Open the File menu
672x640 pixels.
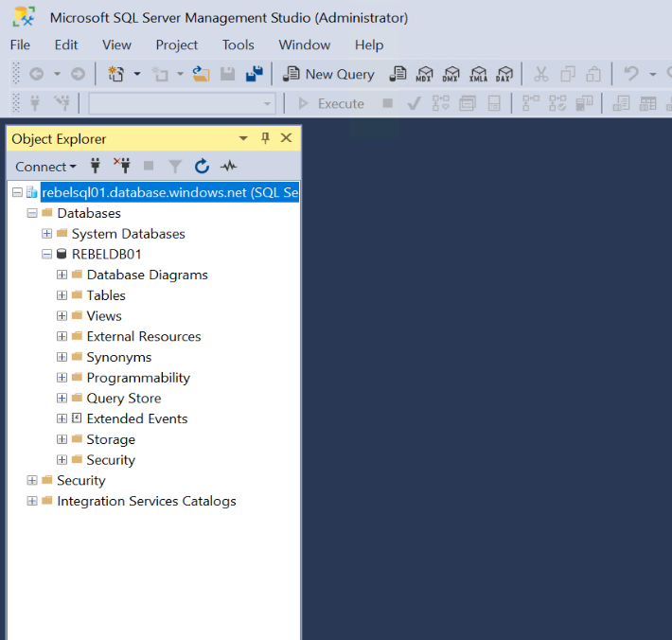tap(20, 44)
